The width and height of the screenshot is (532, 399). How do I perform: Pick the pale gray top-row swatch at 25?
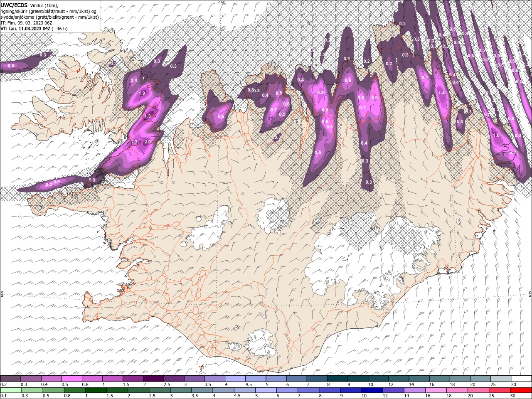coord(500,379)
